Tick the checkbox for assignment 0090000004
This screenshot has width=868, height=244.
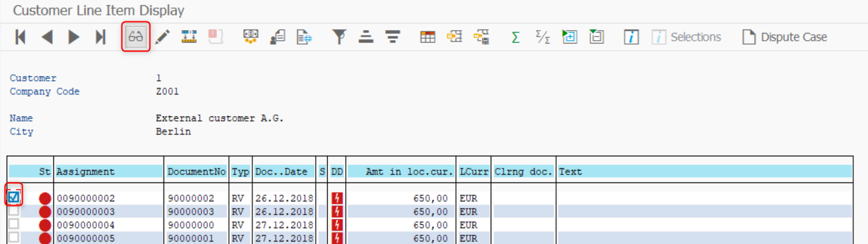tap(13, 225)
